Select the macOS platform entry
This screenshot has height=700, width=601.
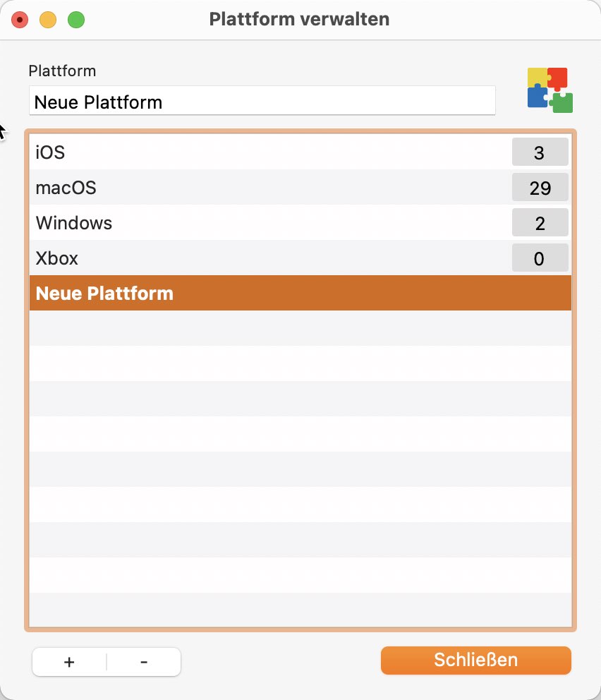click(x=300, y=188)
